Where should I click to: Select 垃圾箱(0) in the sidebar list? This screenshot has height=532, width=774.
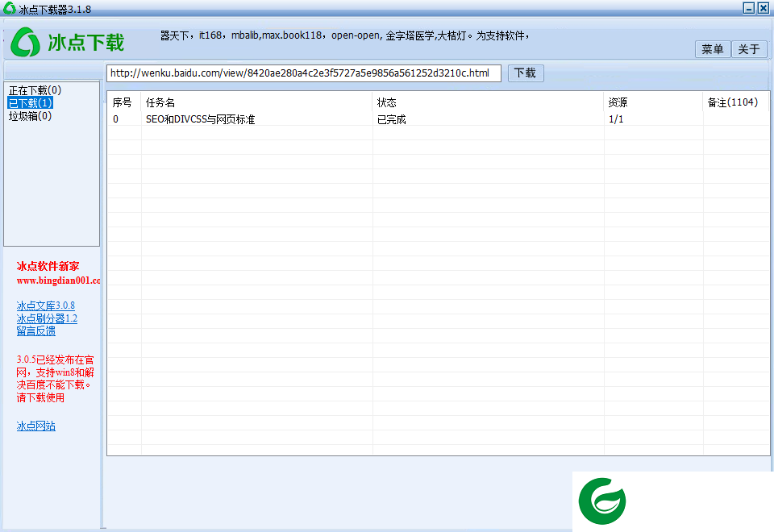[30, 116]
